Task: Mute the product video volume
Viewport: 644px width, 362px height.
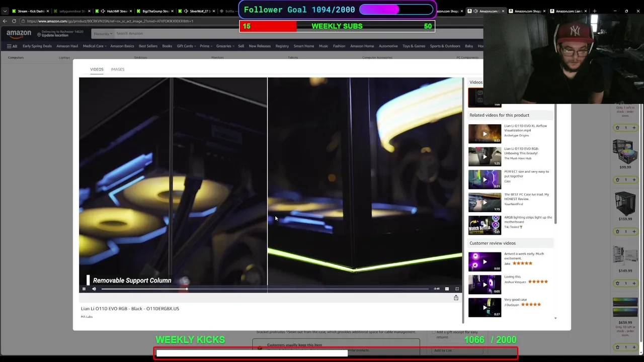Action: [94, 289]
